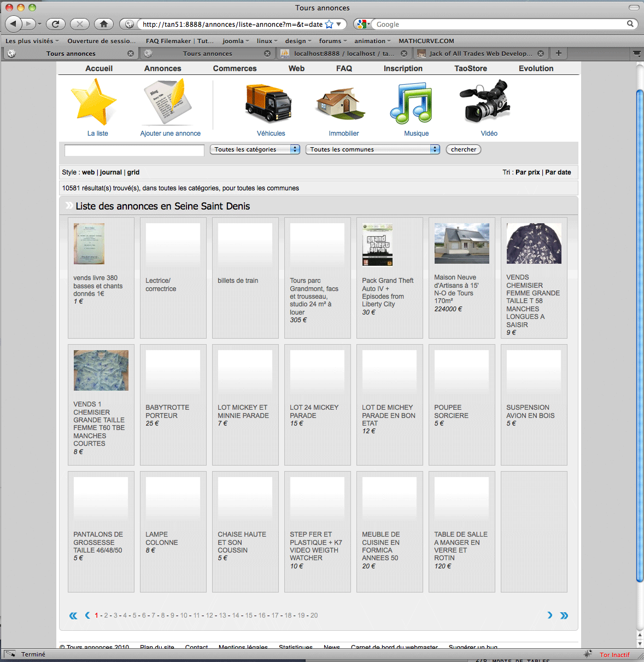
Task: Click the 'Ajouter une annonce' notepad icon
Action: [x=168, y=102]
